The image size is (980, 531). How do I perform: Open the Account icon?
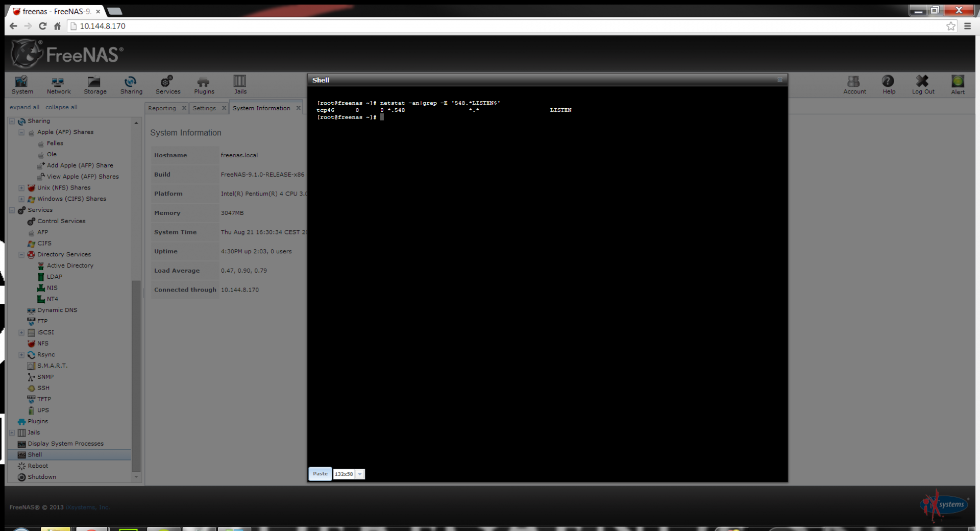coord(854,85)
